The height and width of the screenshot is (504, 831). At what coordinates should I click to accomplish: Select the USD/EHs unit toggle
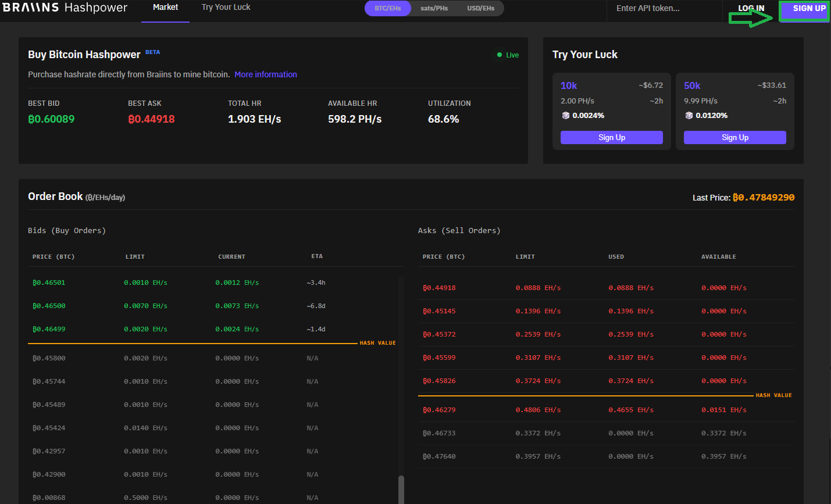click(480, 8)
